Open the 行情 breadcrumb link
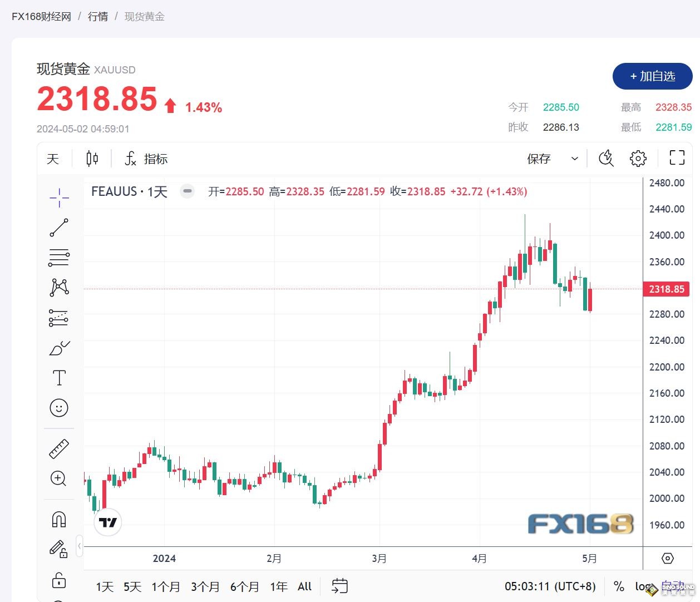This screenshot has height=602, width=700. point(98,17)
